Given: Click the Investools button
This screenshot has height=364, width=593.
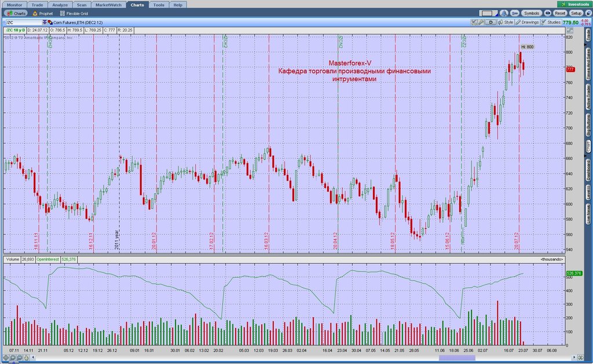Looking at the screenshot, I should [575, 4].
